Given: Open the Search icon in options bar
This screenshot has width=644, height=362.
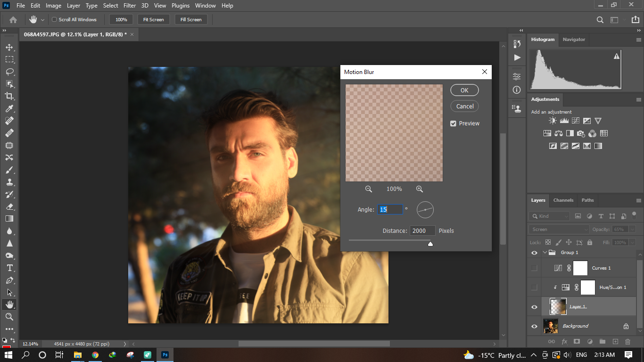Looking at the screenshot, I should tap(600, 20).
